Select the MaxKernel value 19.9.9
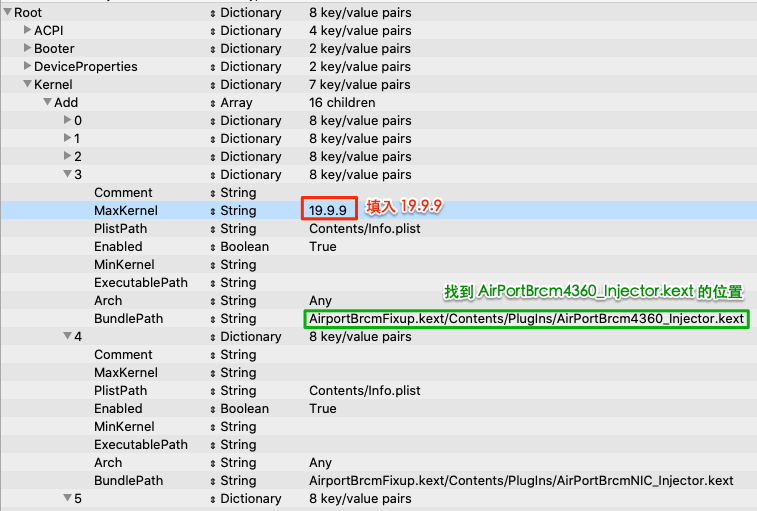 (328, 211)
